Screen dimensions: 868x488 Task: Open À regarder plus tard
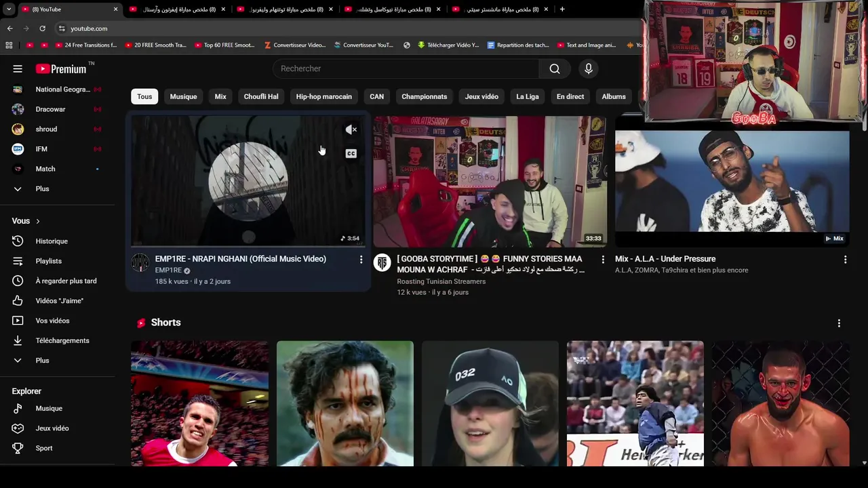pyautogui.click(x=57, y=281)
